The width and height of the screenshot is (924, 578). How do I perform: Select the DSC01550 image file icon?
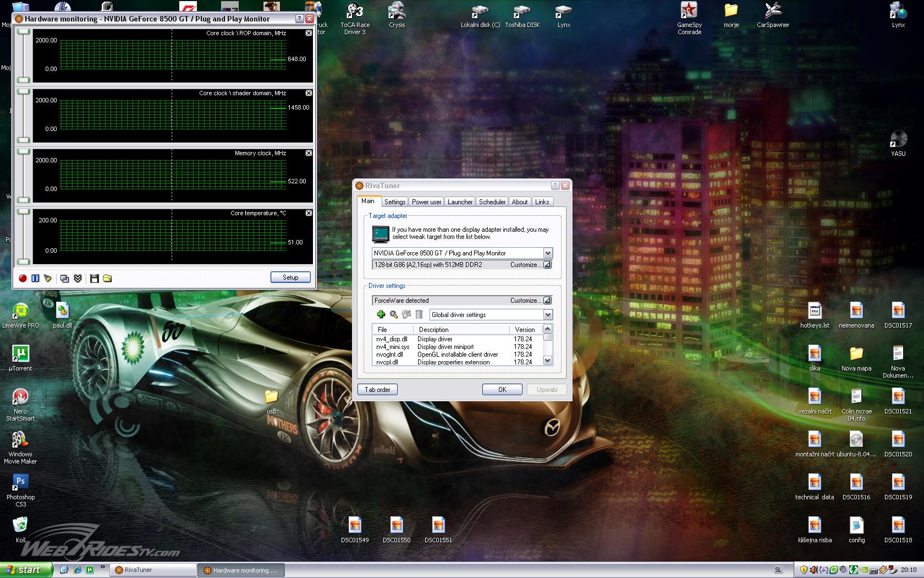pos(397,530)
